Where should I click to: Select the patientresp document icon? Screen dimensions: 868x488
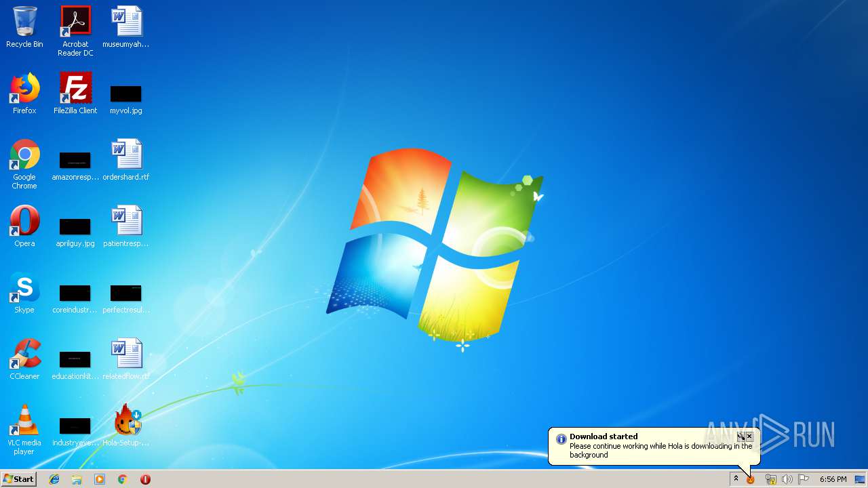126,226
